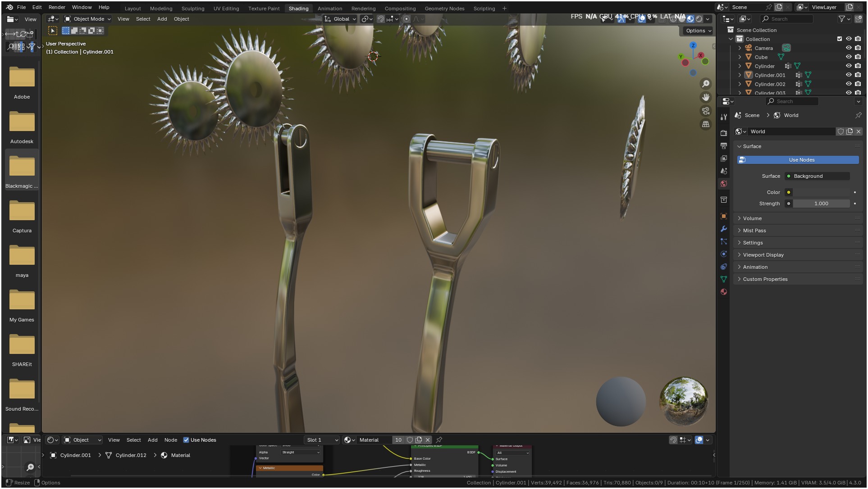
Task: Adjust the world Strength slider
Action: coord(821,204)
